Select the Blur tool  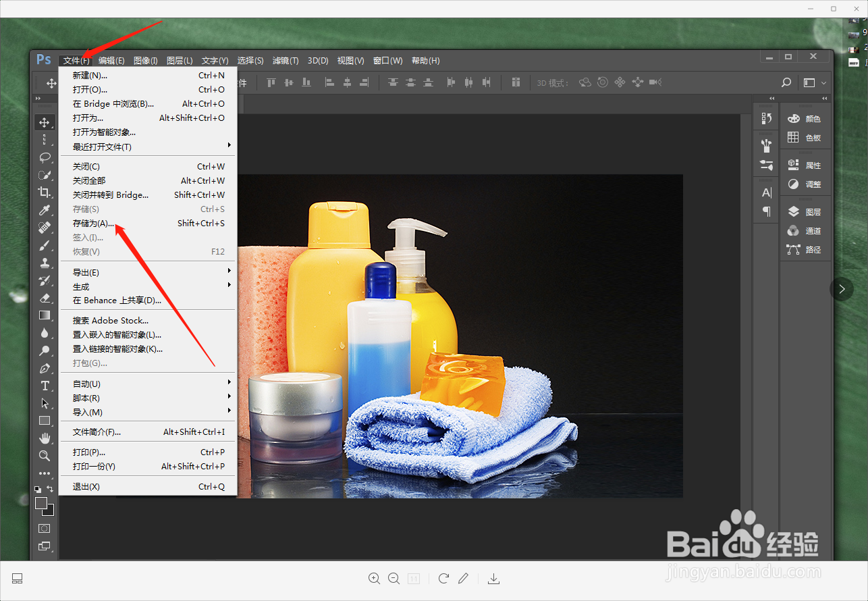coord(45,333)
